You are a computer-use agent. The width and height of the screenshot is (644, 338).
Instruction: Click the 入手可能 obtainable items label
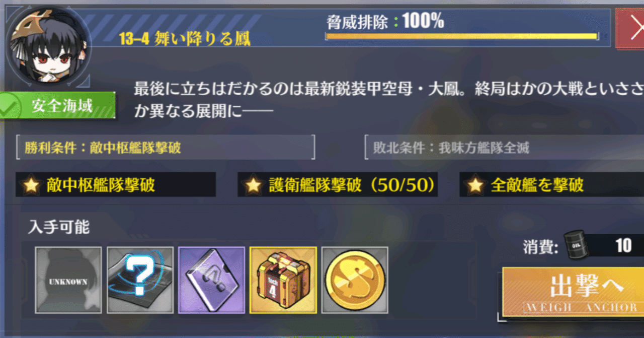tap(59, 227)
